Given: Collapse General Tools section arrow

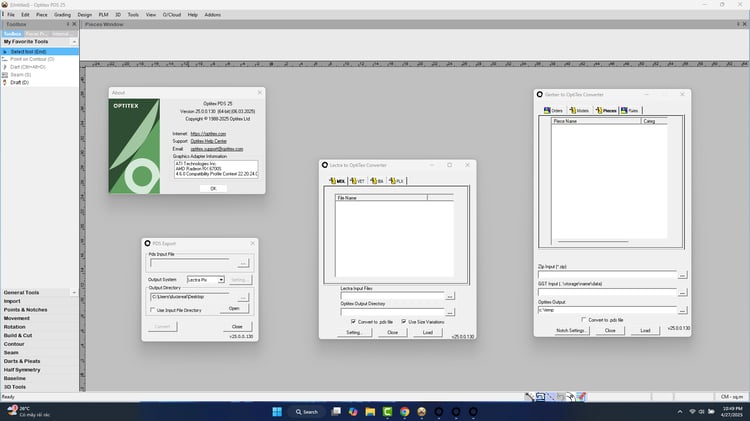Looking at the screenshot, I should tap(74, 292).
